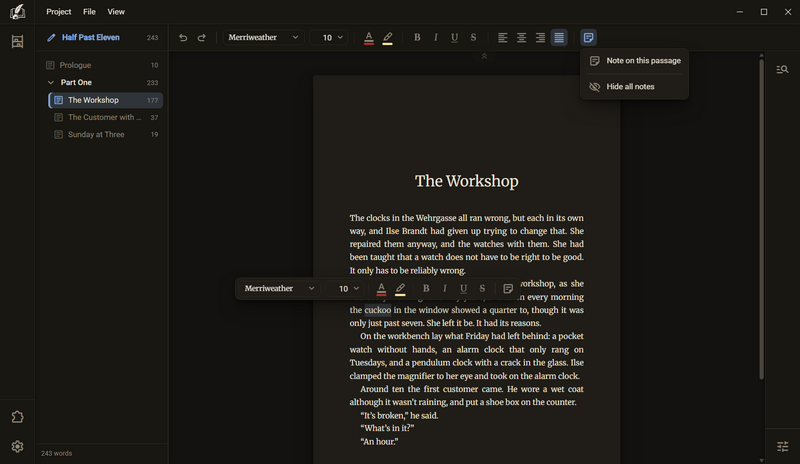This screenshot has height=464, width=800.
Task: Open the sliders options icon at bottom right
Action: pyautogui.click(x=783, y=447)
